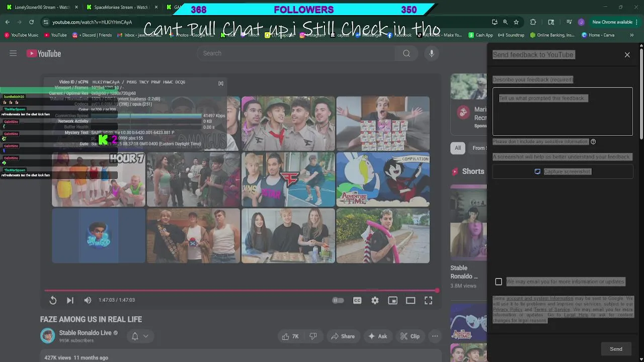Click the search magnifier button
The image size is (644, 362).
click(x=407, y=53)
